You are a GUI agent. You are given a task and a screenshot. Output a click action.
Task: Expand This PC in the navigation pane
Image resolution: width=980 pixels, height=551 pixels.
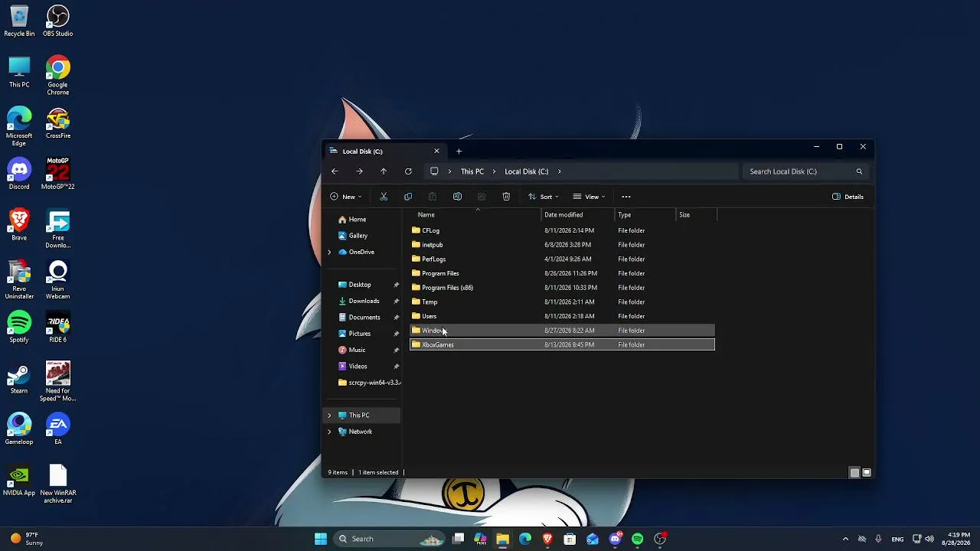[x=330, y=416]
